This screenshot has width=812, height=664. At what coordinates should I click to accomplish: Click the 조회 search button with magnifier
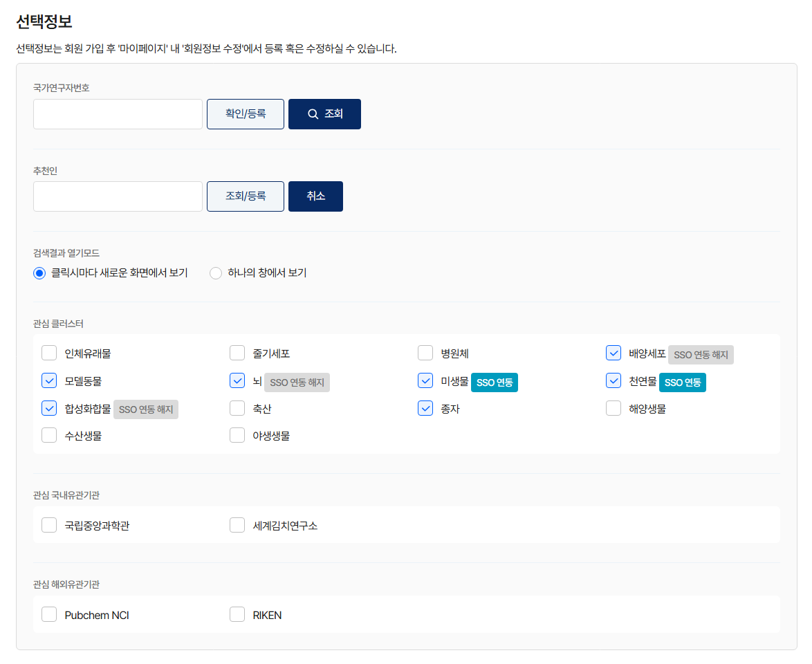click(x=324, y=114)
